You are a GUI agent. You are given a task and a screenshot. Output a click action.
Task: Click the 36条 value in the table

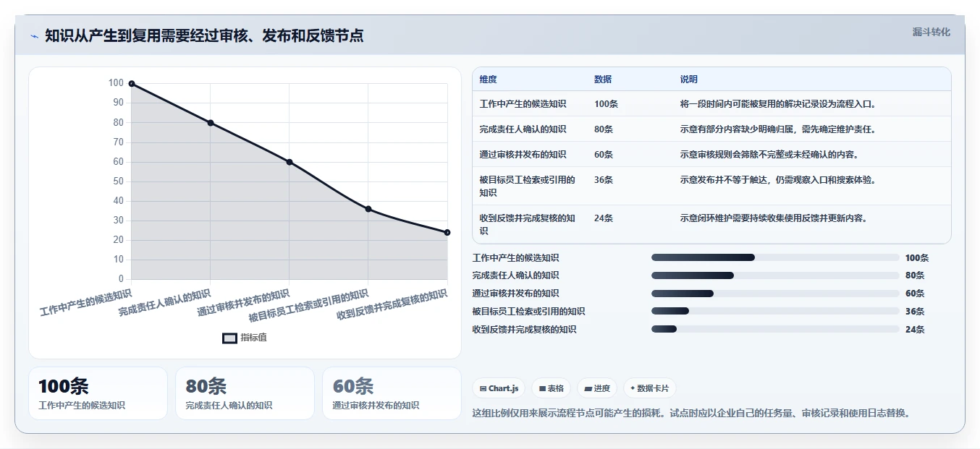tap(604, 180)
